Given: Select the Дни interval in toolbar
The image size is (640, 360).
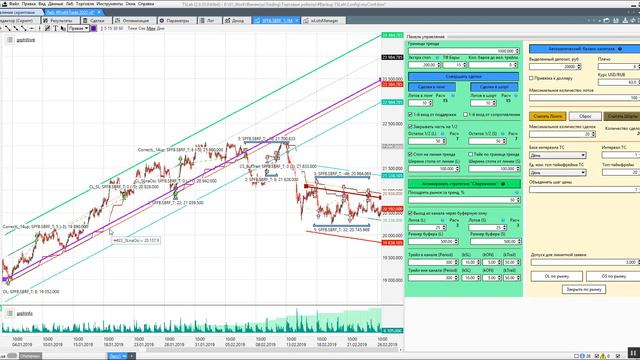Looking at the screenshot, I should click(160, 29).
